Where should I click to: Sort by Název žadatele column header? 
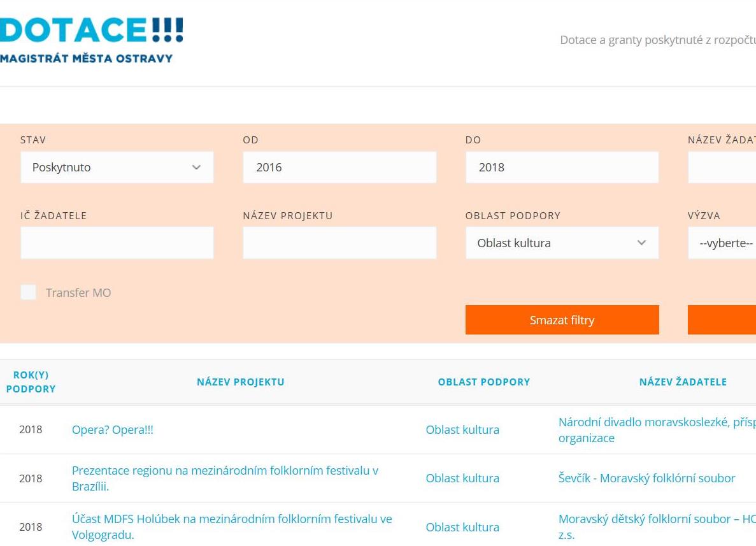682,382
